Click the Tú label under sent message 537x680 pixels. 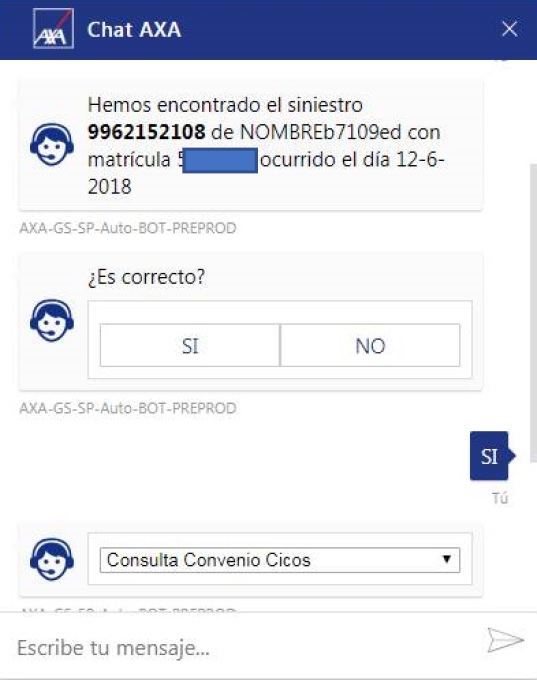(x=500, y=498)
